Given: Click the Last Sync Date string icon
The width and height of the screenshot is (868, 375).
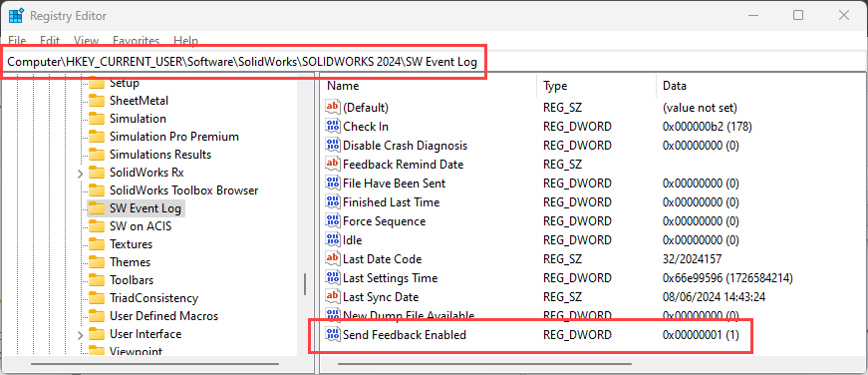Looking at the screenshot, I should (x=333, y=297).
